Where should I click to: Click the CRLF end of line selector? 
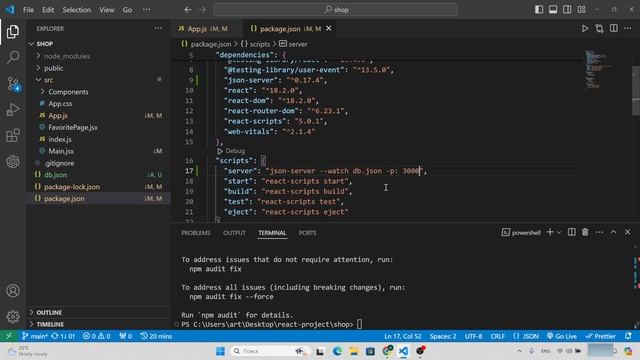[497, 336]
